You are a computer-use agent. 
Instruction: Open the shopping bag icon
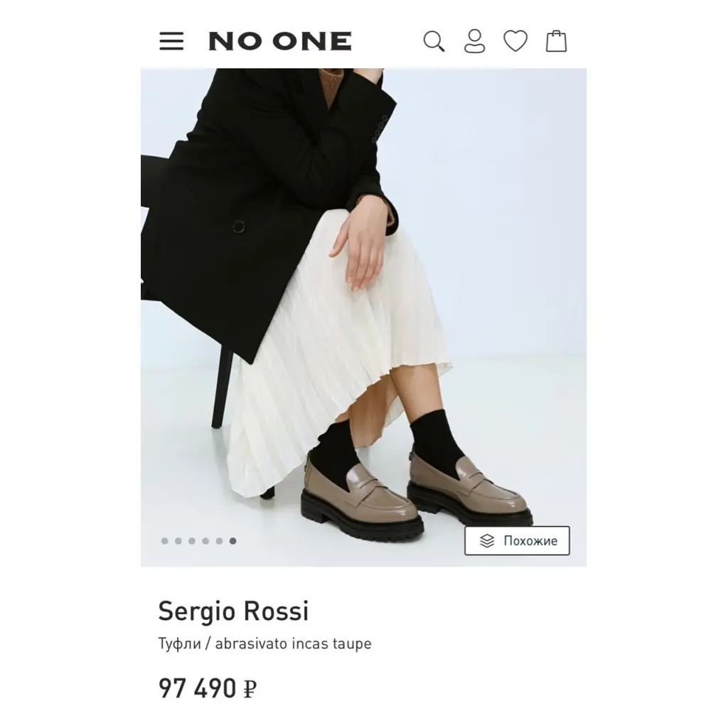(x=556, y=41)
